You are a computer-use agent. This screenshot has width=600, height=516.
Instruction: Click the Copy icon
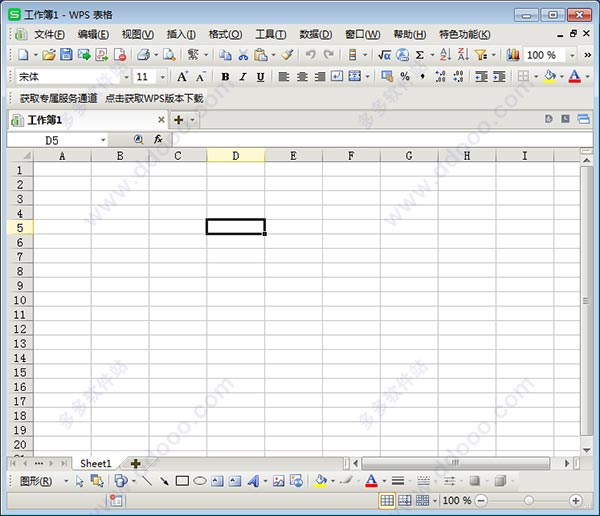[x=225, y=55]
